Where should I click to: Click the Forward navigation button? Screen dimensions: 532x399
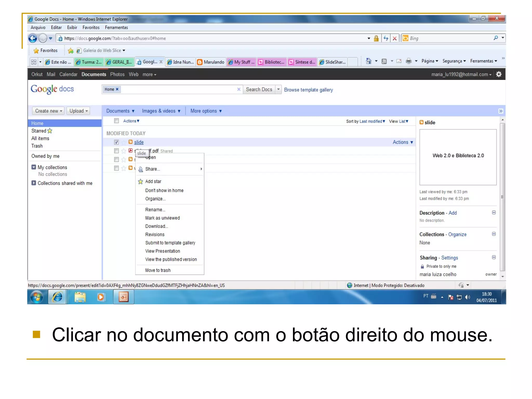(x=43, y=38)
